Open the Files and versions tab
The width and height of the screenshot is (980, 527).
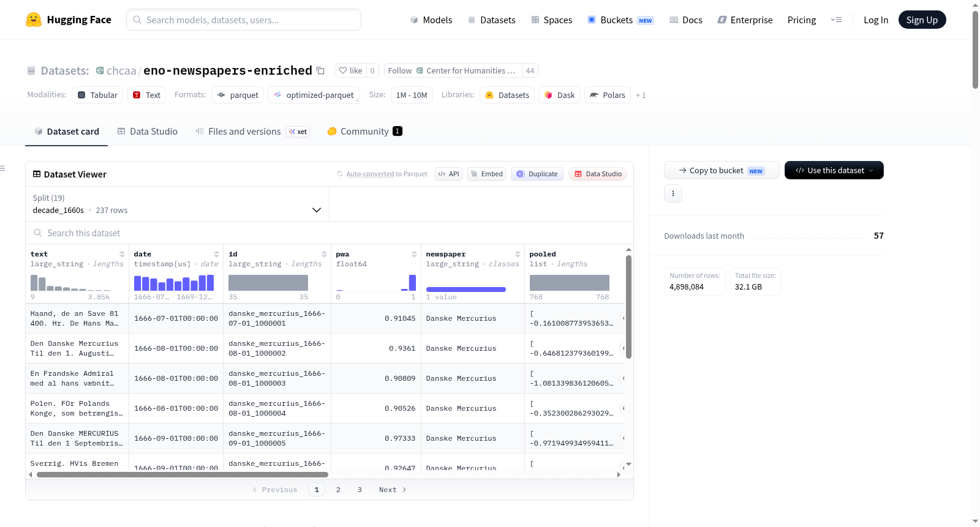coord(252,131)
